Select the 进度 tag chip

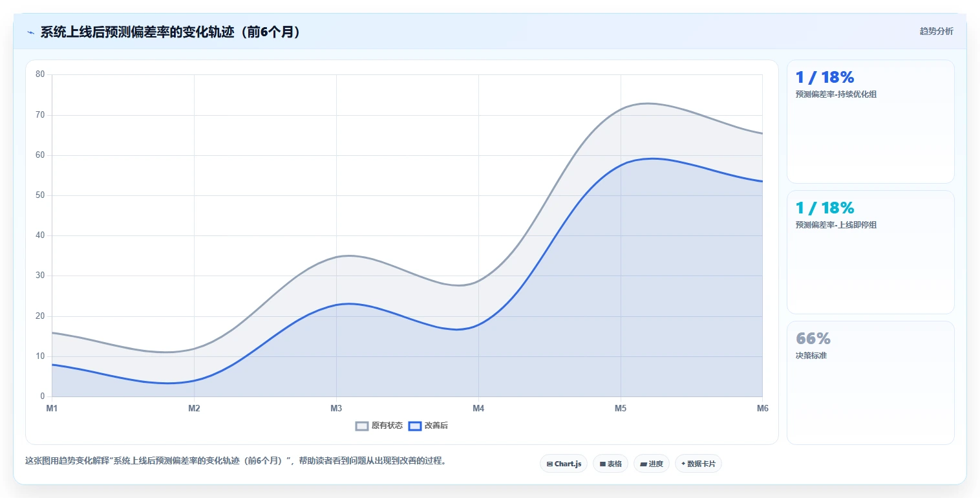(652, 464)
